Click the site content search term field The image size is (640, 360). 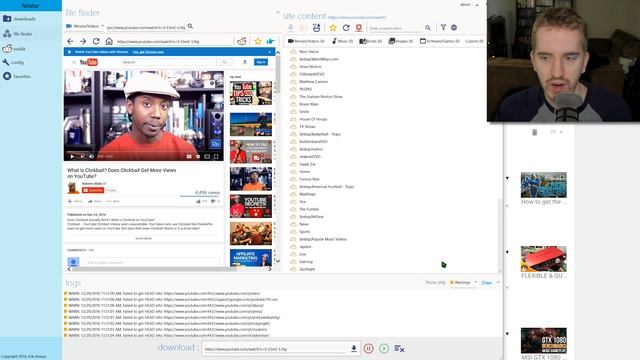(396, 28)
